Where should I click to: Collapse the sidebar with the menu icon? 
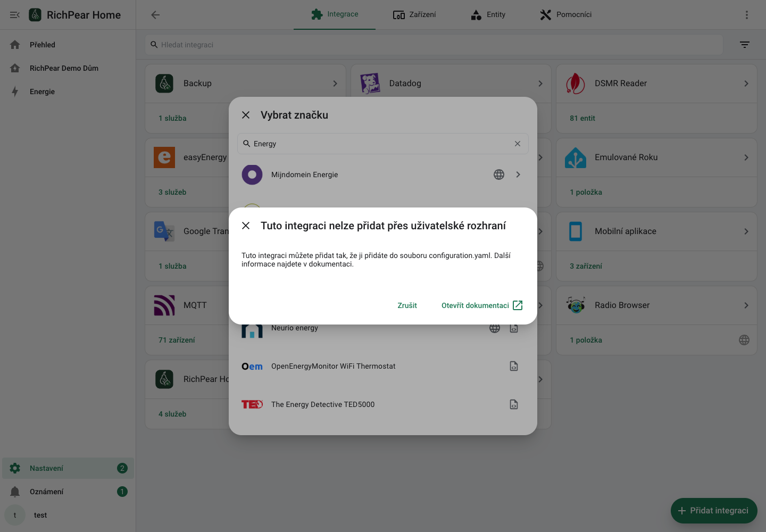15,15
